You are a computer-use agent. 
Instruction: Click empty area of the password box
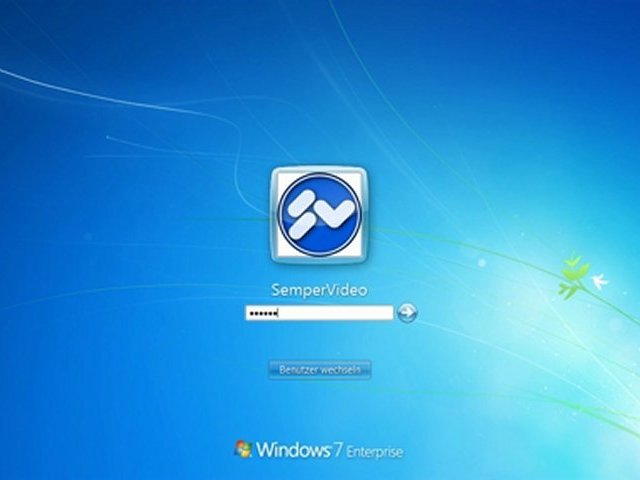pos(340,313)
